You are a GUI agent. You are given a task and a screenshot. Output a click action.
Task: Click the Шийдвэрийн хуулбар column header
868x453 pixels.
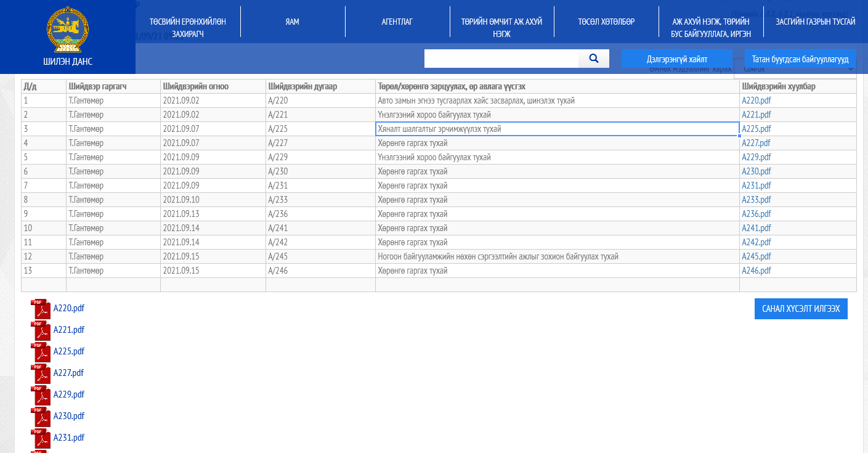tap(798, 86)
